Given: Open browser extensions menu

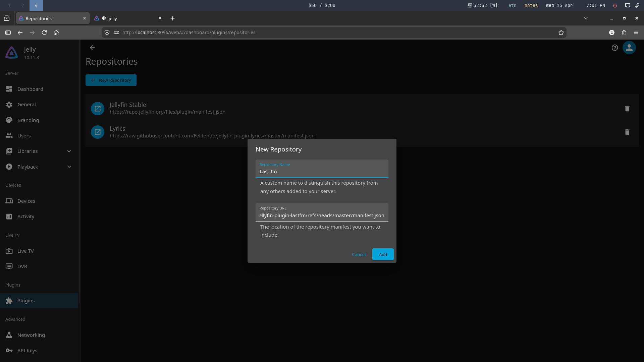Looking at the screenshot, I should coord(624,33).
